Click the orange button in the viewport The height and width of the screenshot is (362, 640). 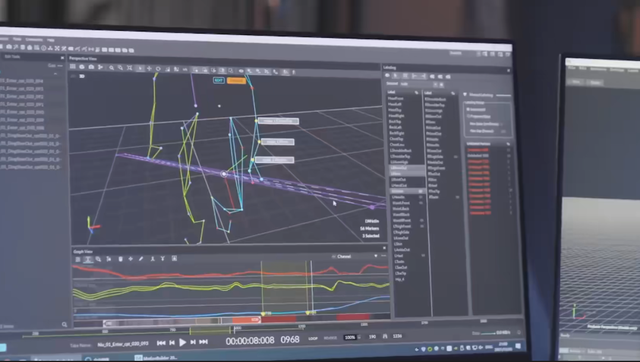236,80
